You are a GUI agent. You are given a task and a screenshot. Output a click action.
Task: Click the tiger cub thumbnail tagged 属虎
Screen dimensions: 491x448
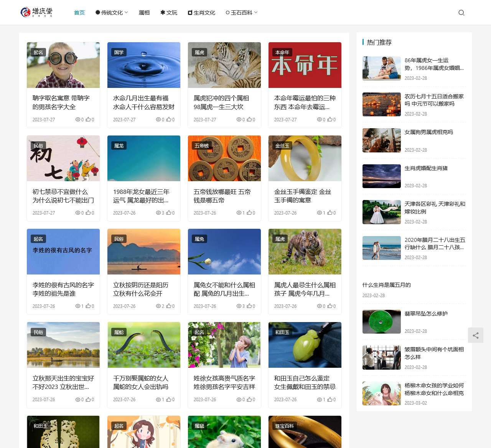click(x=305, y=251)
